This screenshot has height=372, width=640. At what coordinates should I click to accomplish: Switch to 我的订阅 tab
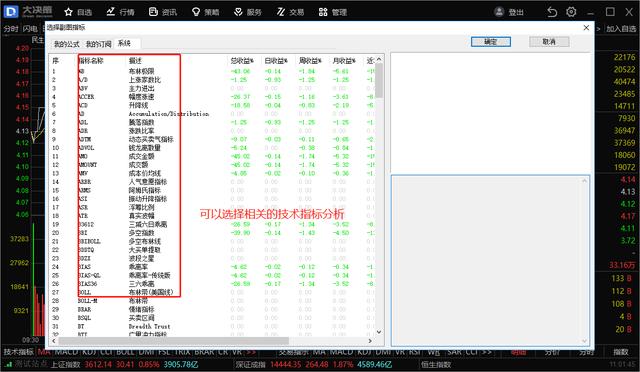pyautogui.click(x=98, y=44)
